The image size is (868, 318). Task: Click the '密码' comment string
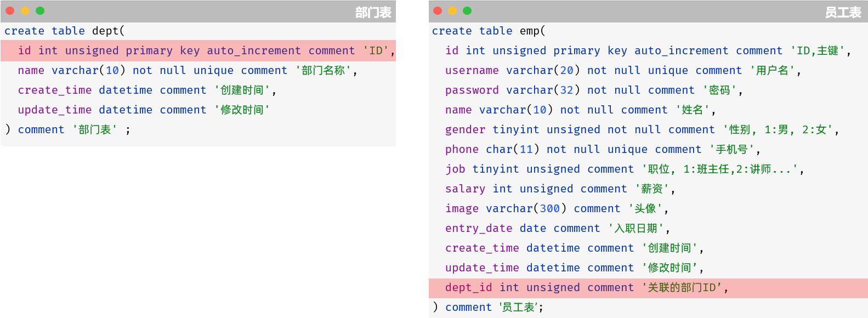tap(720, 90)
